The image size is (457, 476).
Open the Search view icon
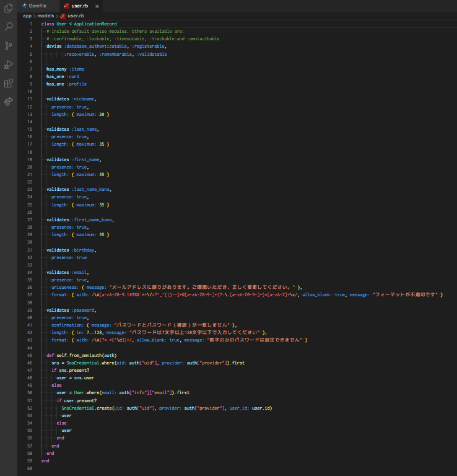click(x=9, y=27)
